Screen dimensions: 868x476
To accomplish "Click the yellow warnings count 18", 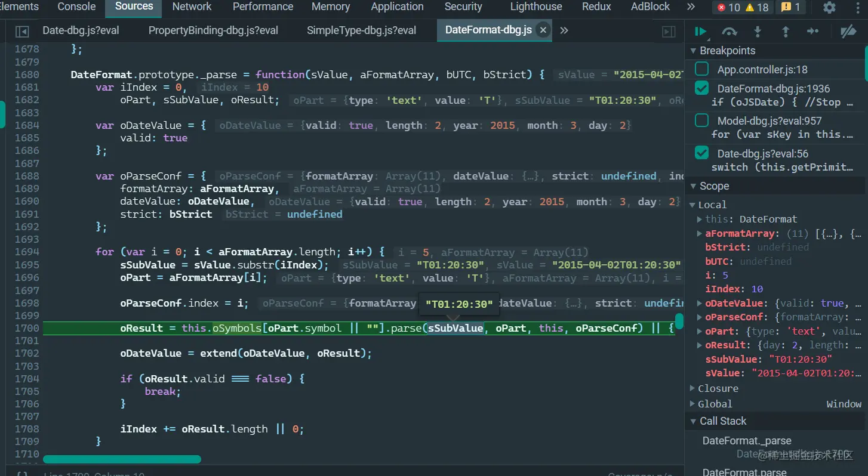I will (757, 8).
